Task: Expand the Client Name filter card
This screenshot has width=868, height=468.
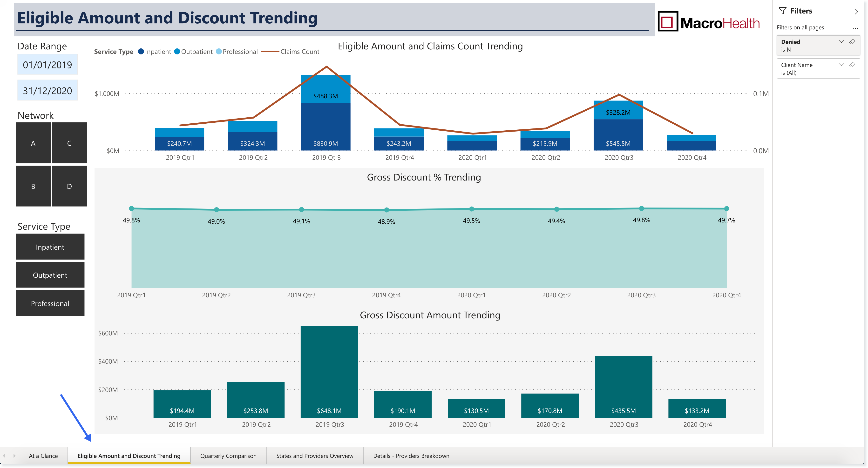Action: tap(841, 65)
